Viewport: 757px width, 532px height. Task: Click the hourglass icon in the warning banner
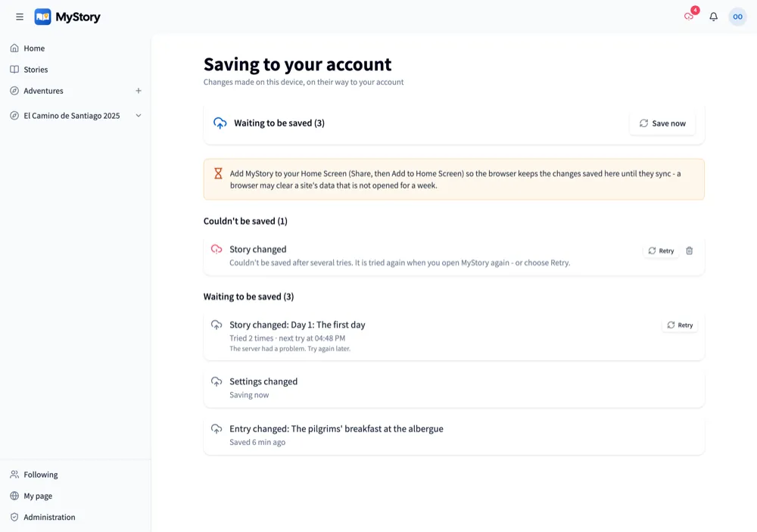(x=218, y=173)
